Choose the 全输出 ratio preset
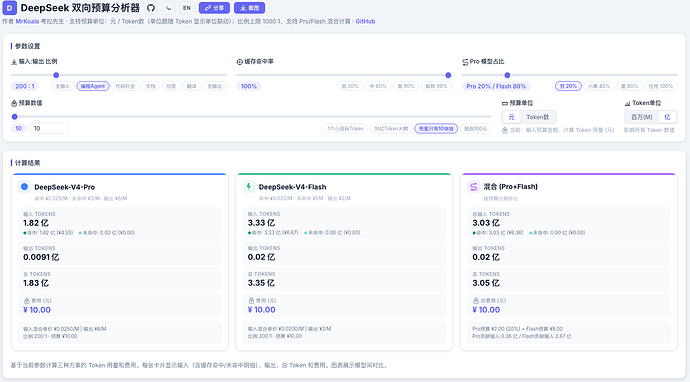 215,86
